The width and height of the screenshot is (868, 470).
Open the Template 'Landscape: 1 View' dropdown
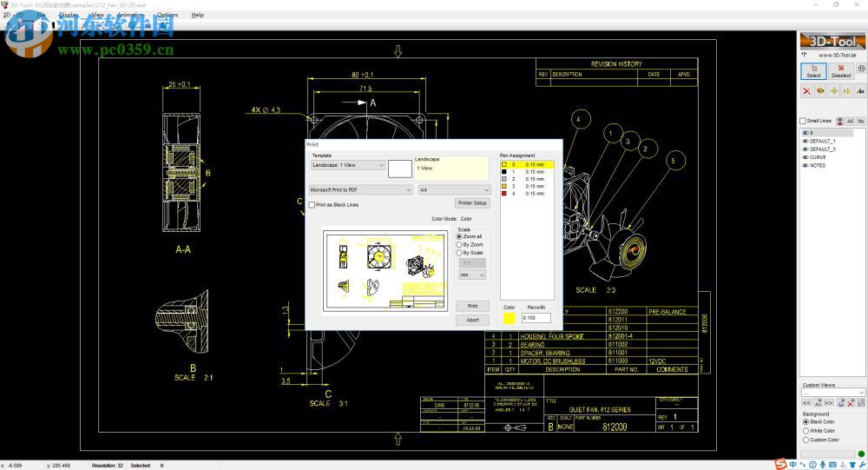(x=348, y=165)
